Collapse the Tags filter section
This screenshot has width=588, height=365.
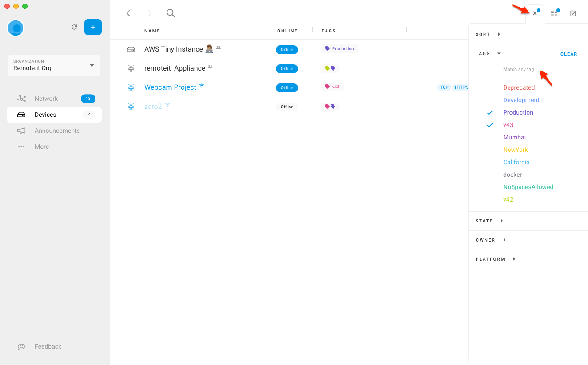[488, 53]
